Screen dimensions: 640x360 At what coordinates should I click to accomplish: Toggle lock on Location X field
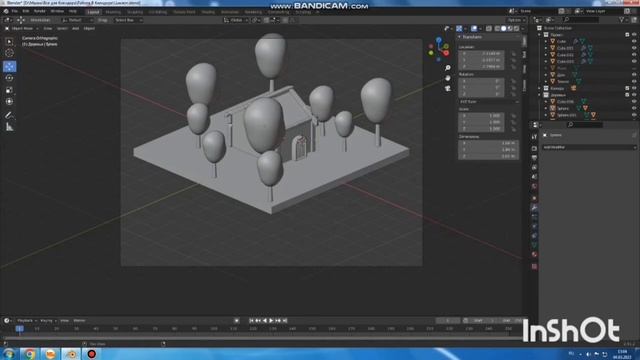(x=513, y=53)
